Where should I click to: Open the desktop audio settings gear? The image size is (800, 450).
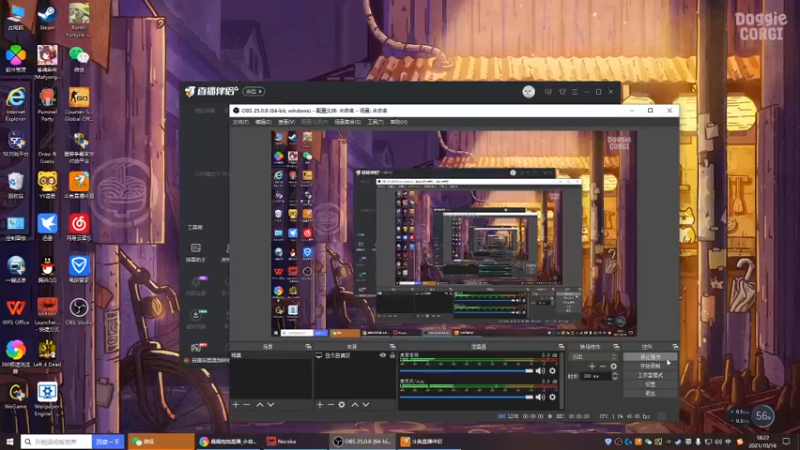pos(553,371)
